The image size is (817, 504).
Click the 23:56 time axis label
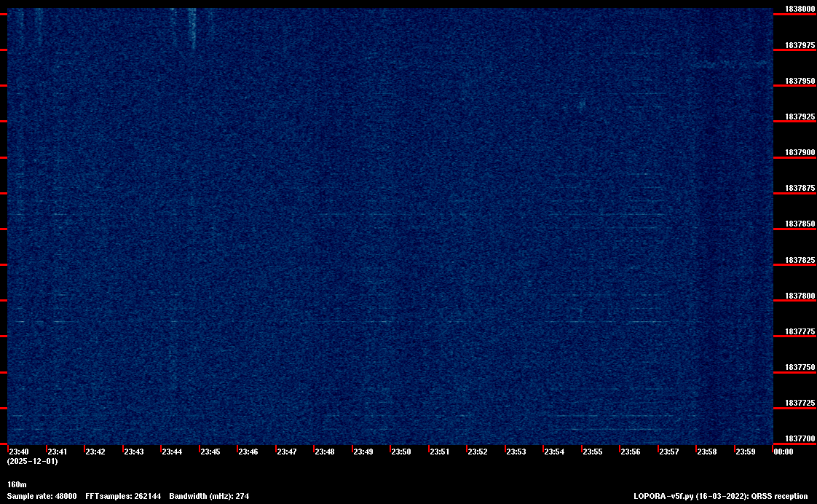tap(631, 452)
